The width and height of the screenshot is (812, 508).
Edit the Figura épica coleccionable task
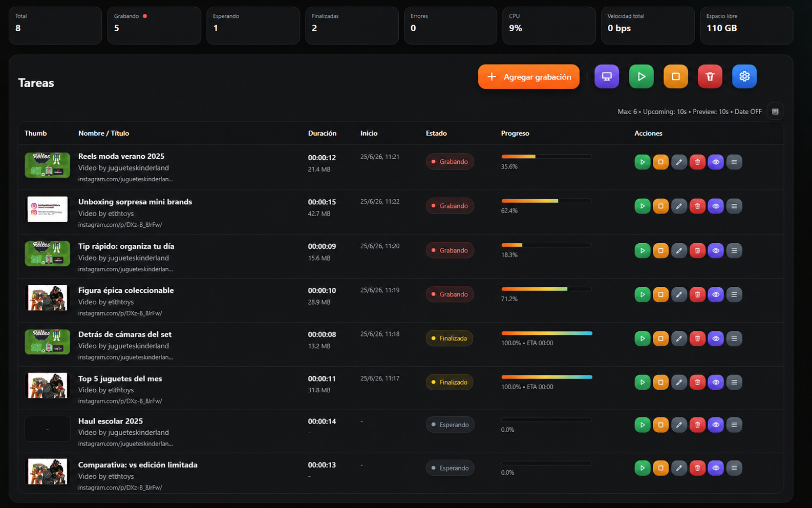click(x=679, y=294)
